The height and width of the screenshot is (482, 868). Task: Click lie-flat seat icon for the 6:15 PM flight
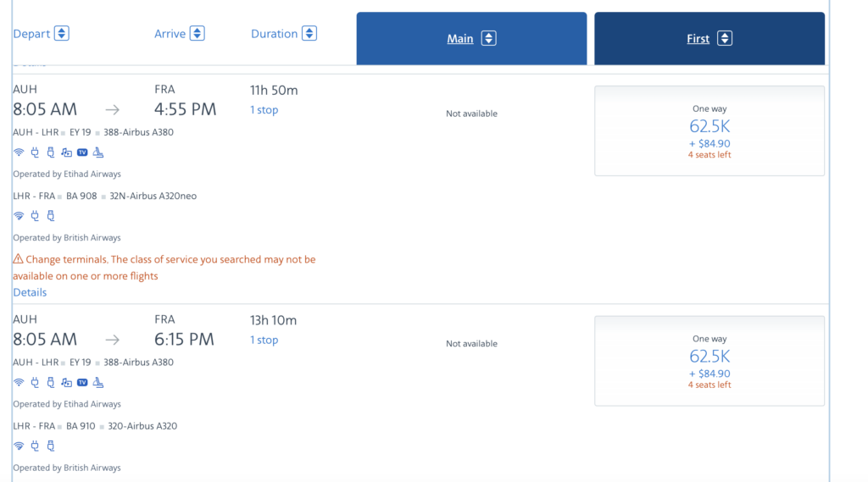tap(98, 383)
